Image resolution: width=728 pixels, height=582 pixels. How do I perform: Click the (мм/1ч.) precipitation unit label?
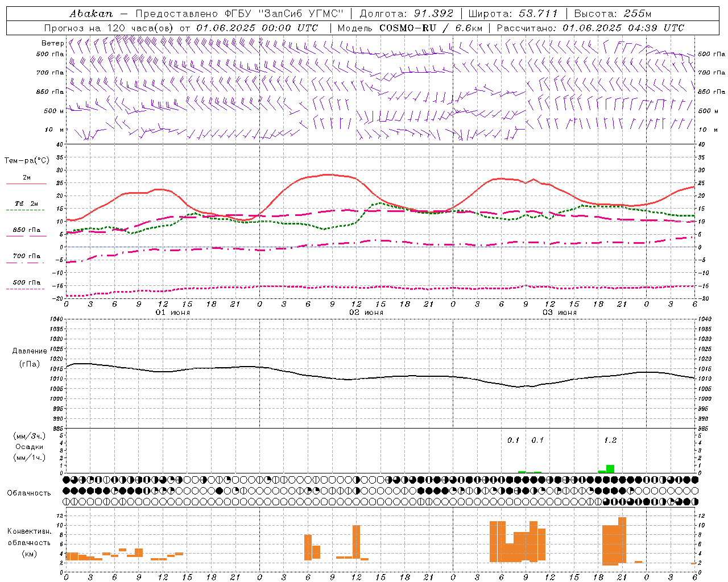pos(30,458)
